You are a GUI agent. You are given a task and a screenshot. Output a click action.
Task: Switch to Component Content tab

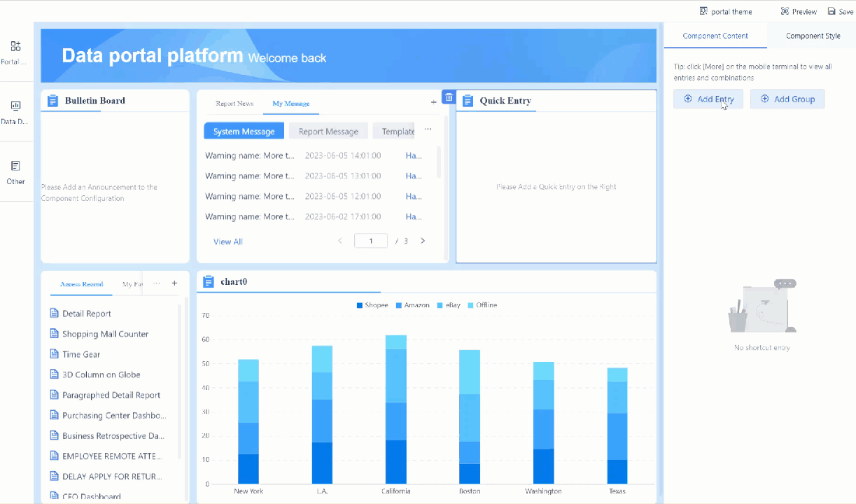pos(715,36)
